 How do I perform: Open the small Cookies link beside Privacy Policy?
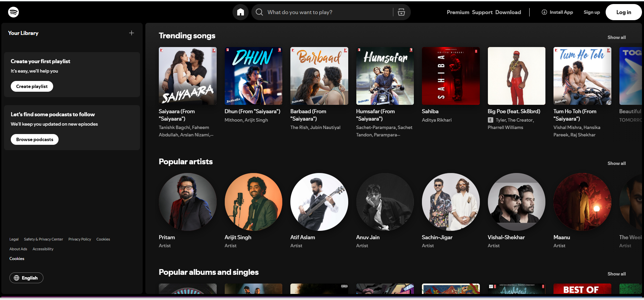point(103,239)
